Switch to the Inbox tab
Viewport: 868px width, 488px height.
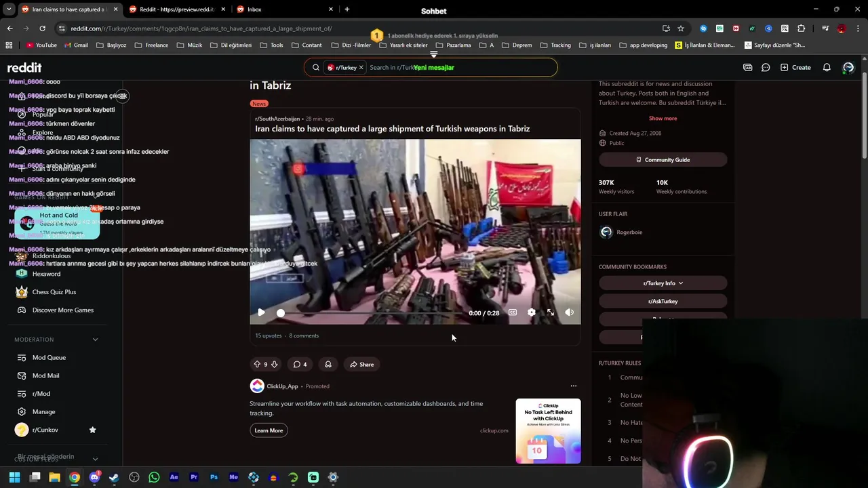coord(283,9)
